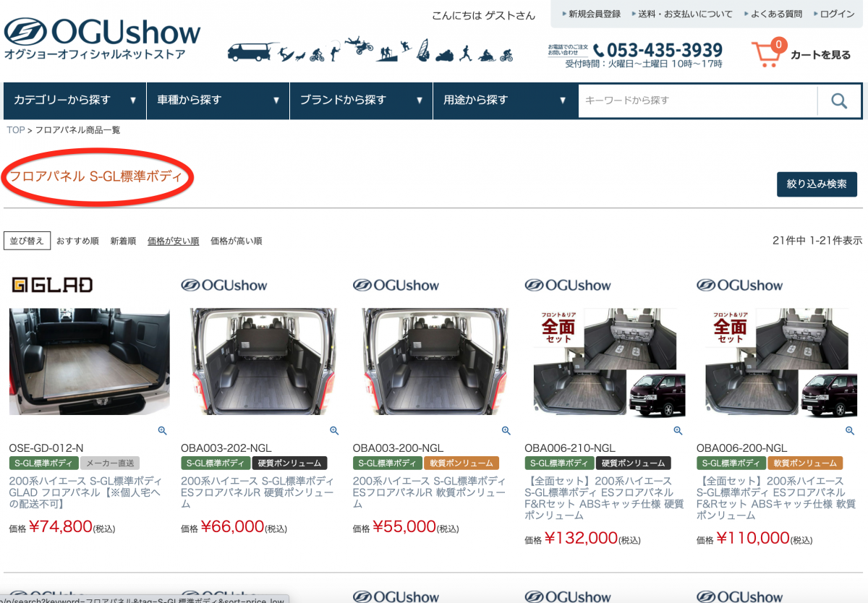Zoom icon under OBA006-200-NGL product image
Image resolution: width=868 pixels, height=603 pixels.
(850, 430)
